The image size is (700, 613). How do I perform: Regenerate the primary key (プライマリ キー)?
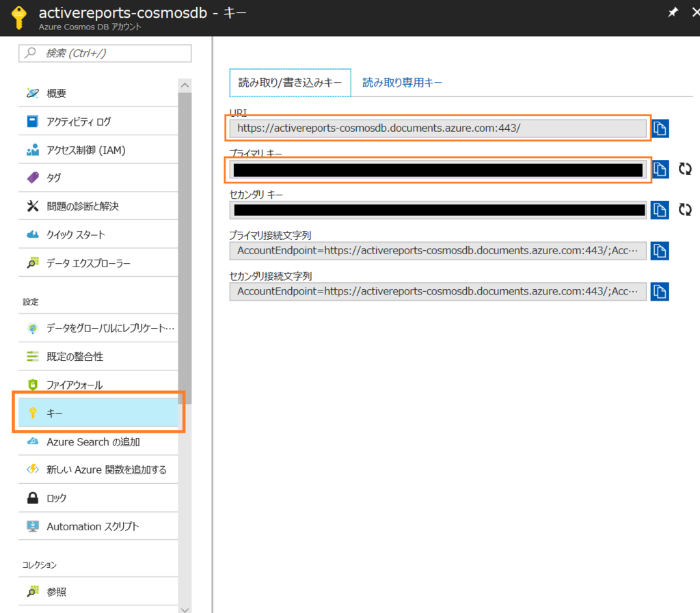685,169
